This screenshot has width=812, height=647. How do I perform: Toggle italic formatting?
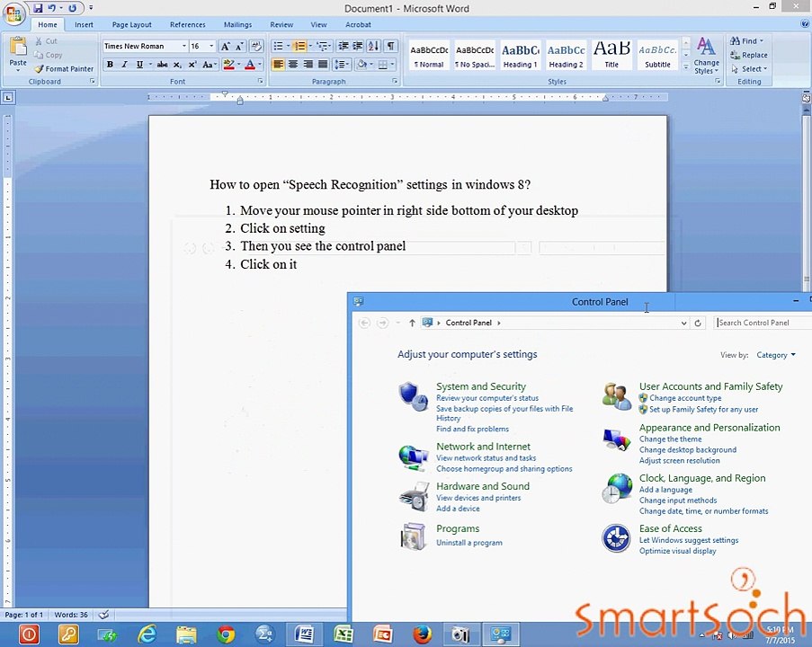click(124, 65)
